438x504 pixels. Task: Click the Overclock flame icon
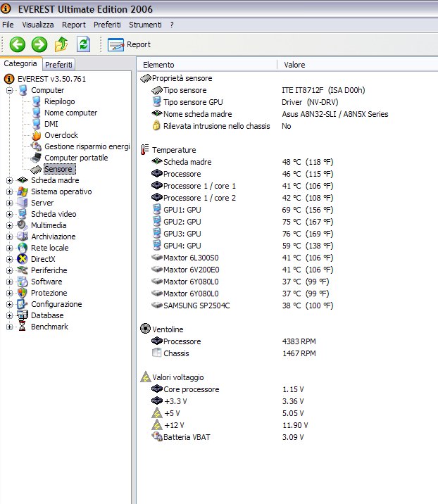point(37,135)
